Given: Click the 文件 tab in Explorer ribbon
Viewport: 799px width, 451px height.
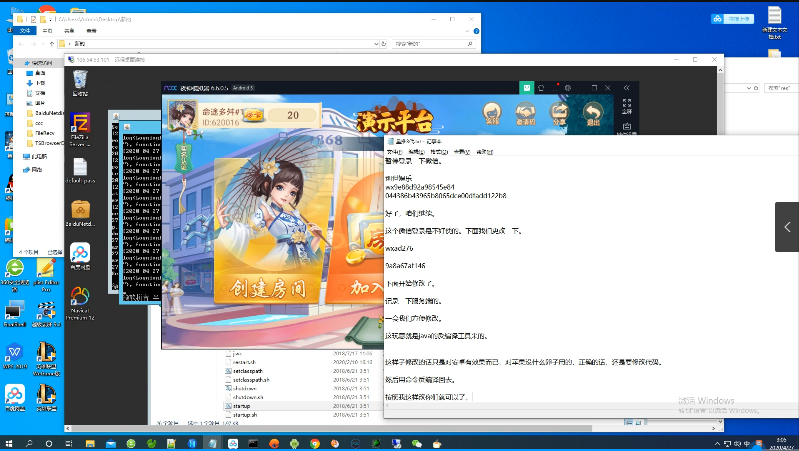Looking at the screenshot, I should tap(25, 31).
